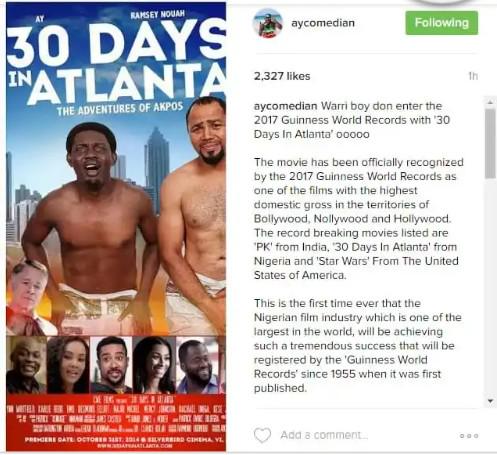
Task: View the 2,327 likes list
Action: pyautogui.click(x=282, y=76)
